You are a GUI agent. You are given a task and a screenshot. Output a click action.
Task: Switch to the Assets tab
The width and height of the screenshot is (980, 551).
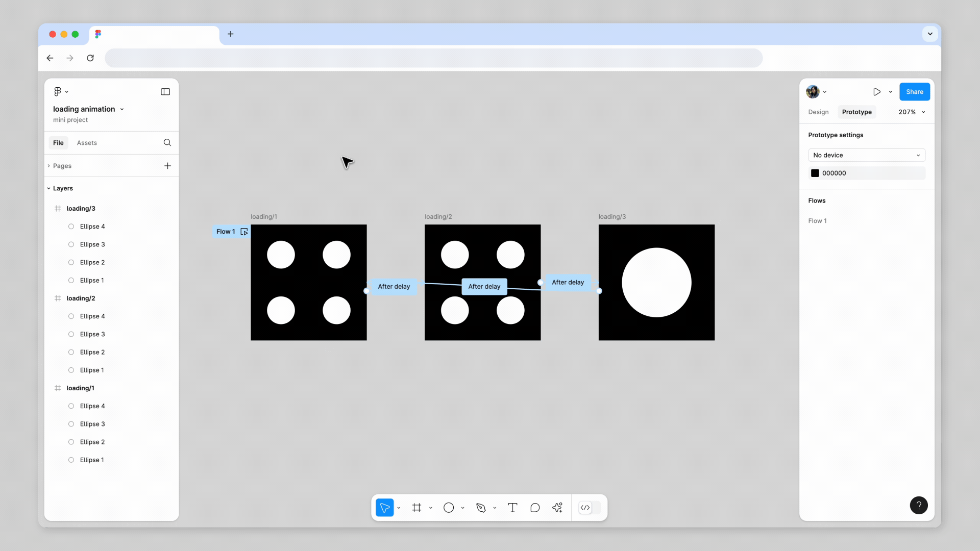pyautogui.click(x=87, y=143)
